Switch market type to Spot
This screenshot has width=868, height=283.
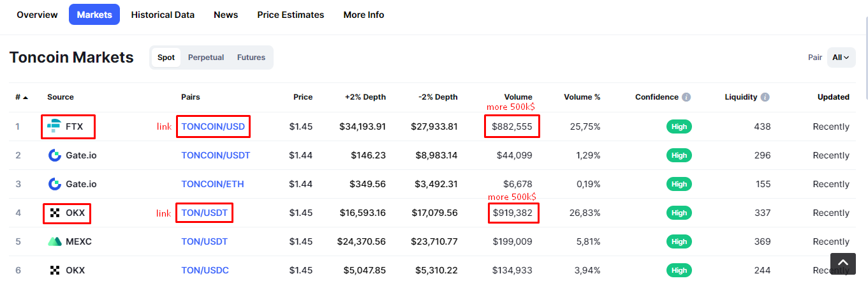pyautogui.click(x=166, y=57)
